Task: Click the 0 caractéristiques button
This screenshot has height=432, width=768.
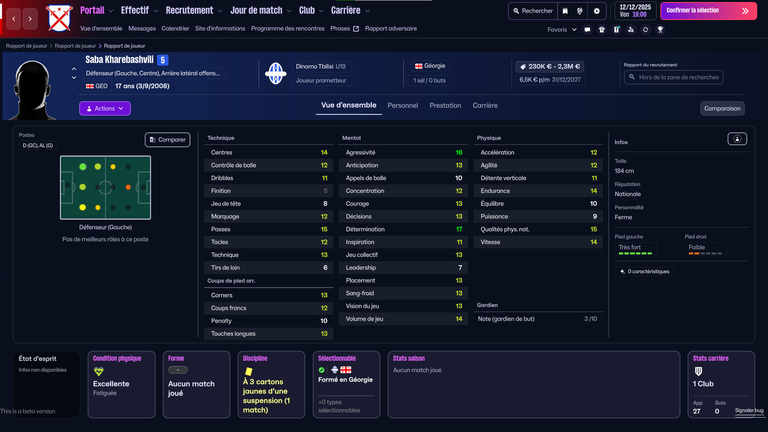Action: pos(644,271)
